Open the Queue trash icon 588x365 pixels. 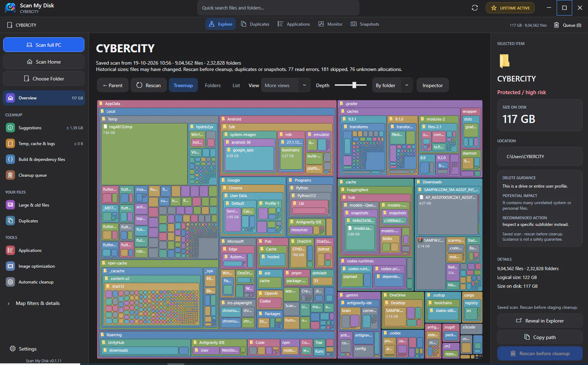[556, 25]
